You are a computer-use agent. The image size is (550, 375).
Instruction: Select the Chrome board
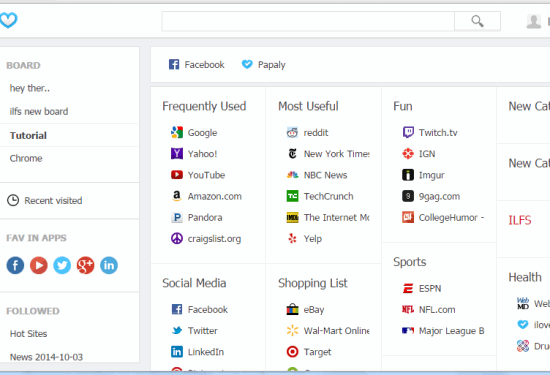[26, 158]
